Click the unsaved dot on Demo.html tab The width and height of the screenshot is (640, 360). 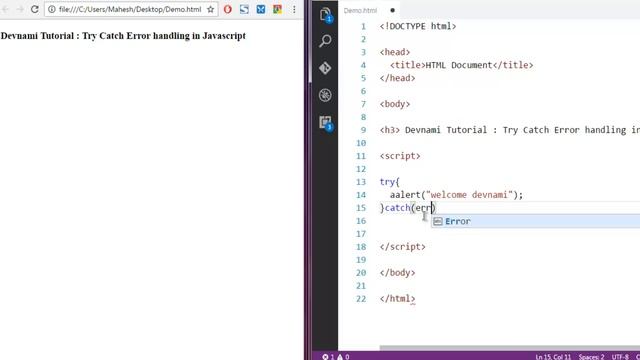point(393,11)
